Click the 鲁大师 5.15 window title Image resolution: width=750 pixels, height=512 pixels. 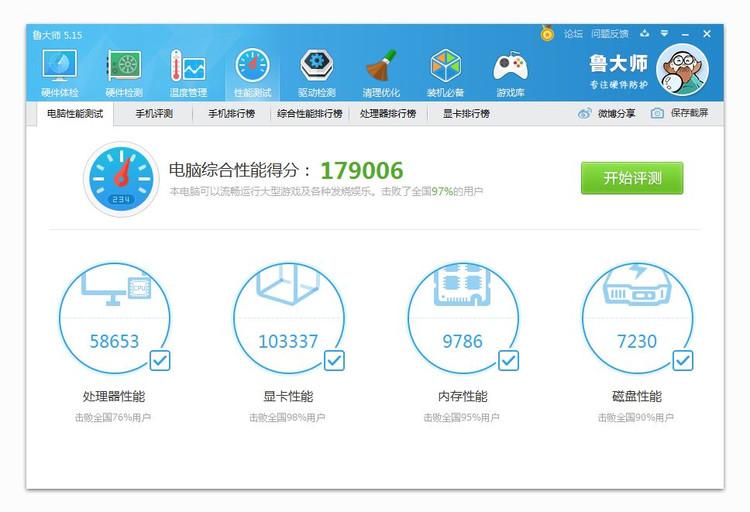tap(57, 35)
